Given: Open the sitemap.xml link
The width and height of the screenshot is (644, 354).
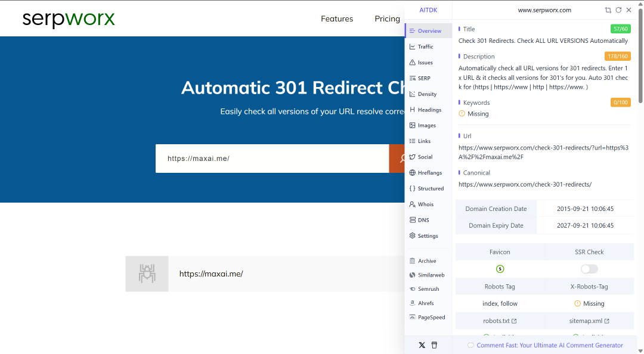Looking at the screenshot, I should (589, 321).
